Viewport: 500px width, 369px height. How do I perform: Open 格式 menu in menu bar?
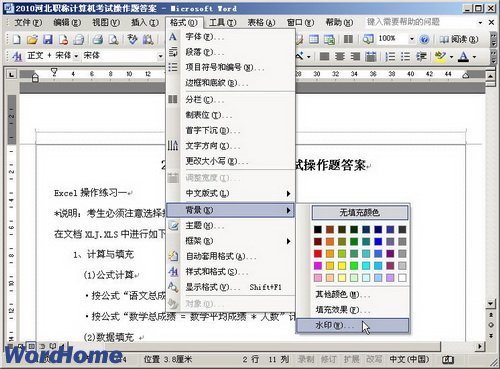(183, 23)
